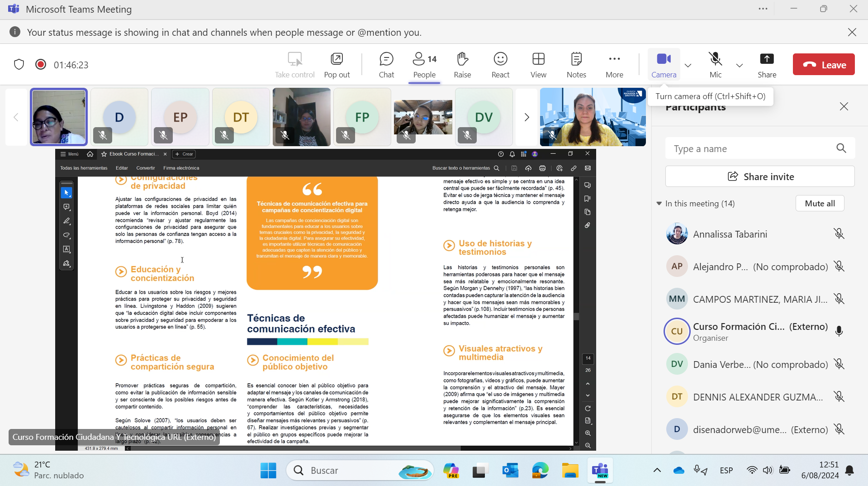Click the 'Type a name' search field
The image size is (868, 486).
pyautogui.click(x=751, y=149)
